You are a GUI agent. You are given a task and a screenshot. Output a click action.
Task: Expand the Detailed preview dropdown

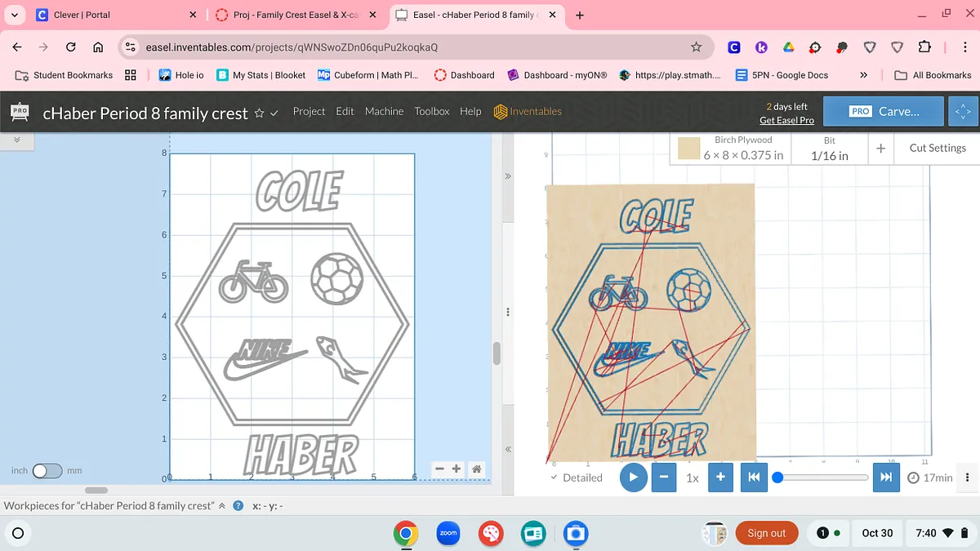tap(577, 478)
